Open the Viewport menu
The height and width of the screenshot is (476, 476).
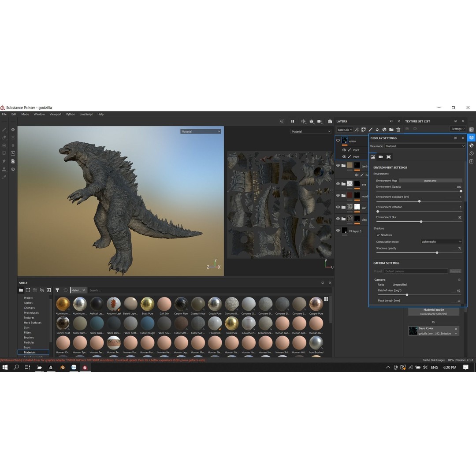click(x=56, y=115)
